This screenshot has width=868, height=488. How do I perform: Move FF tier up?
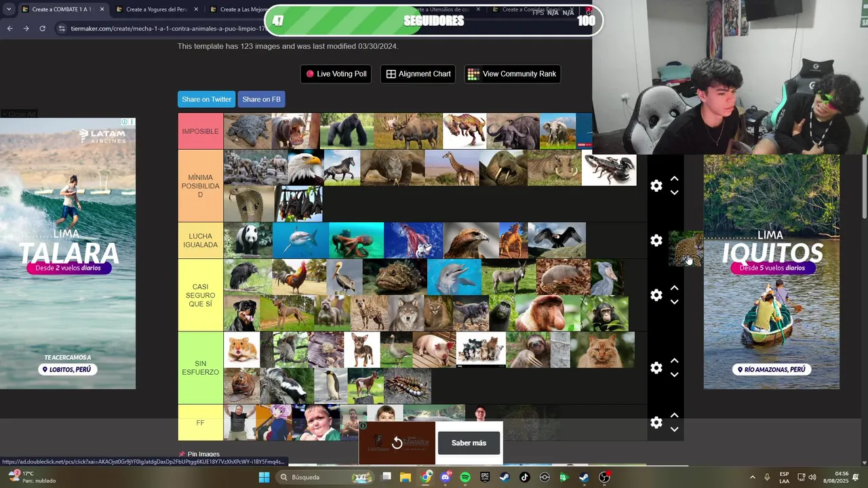[x=674, y=415]
